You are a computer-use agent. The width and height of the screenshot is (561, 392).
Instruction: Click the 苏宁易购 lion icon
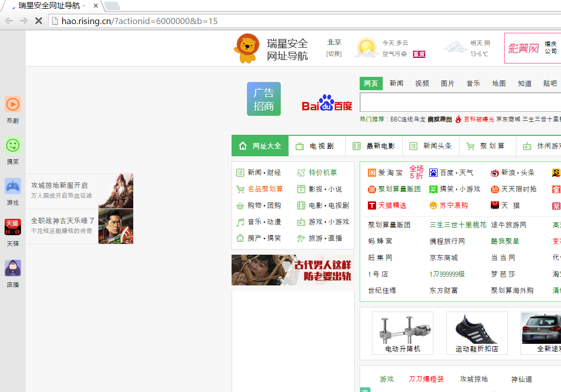[433, 205]
